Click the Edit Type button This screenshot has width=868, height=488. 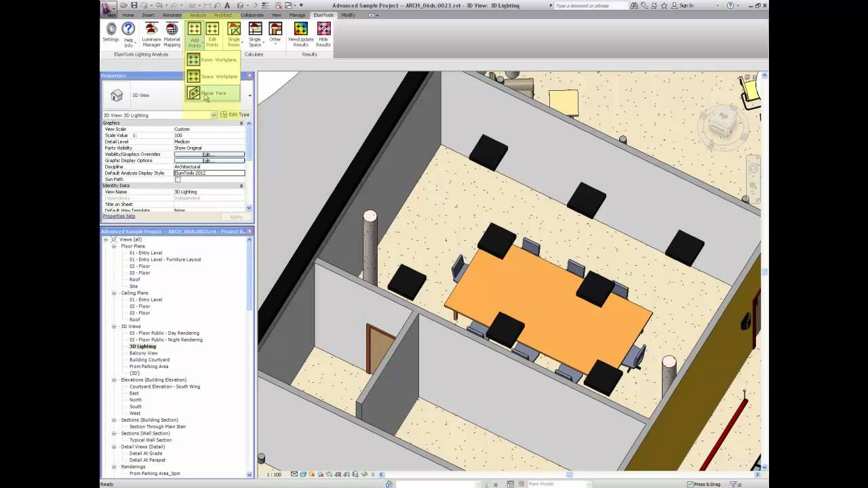[235, 115]
